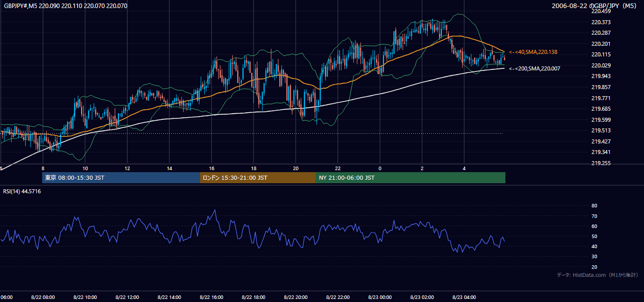This screenshot has width=644, height=302.
Task: Click the 8/22 20:00 bottom time label
Action: tap(296, 297)
